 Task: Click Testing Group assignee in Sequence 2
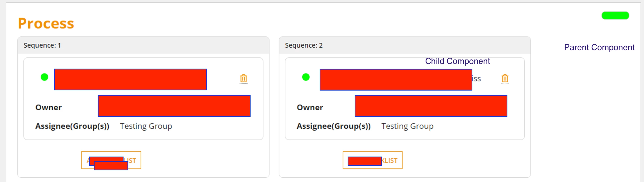[x=407, y=126]
